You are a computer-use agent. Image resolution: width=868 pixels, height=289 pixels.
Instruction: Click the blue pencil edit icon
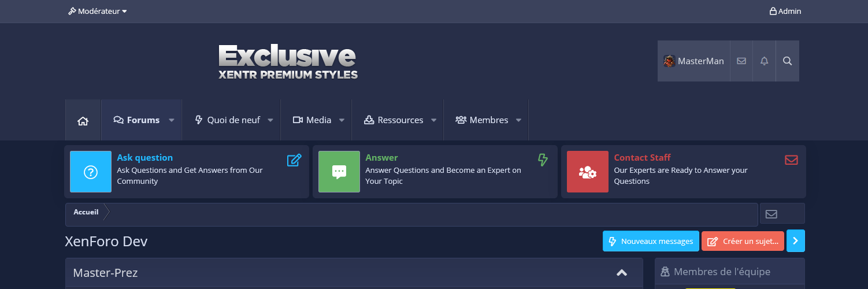294,160
